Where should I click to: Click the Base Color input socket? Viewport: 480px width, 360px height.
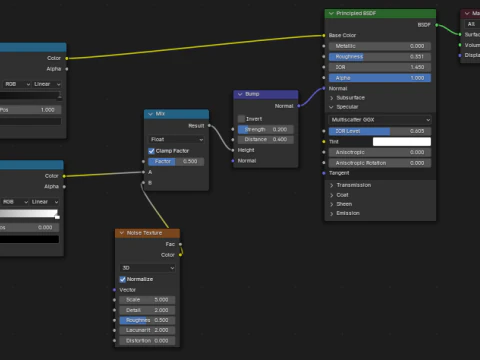pos(324,35)
